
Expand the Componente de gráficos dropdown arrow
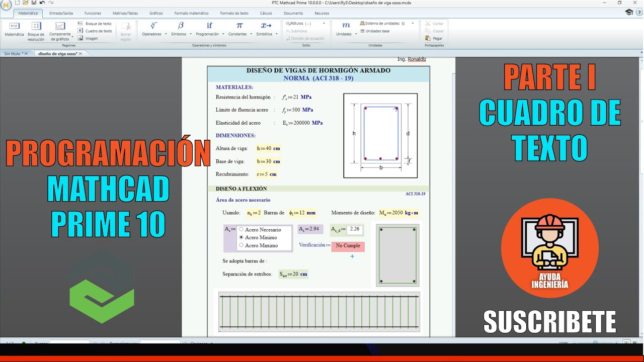[x=72, y=37]
